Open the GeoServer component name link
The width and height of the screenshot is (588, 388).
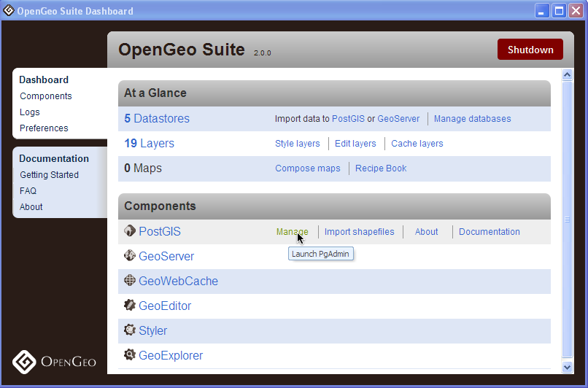(x=166, y=257)
